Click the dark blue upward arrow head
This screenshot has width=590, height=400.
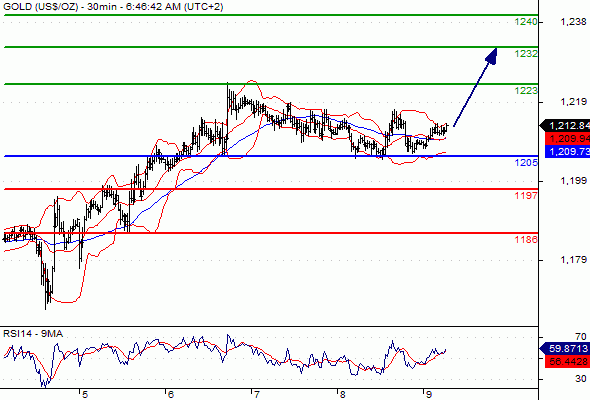[492, 56]
